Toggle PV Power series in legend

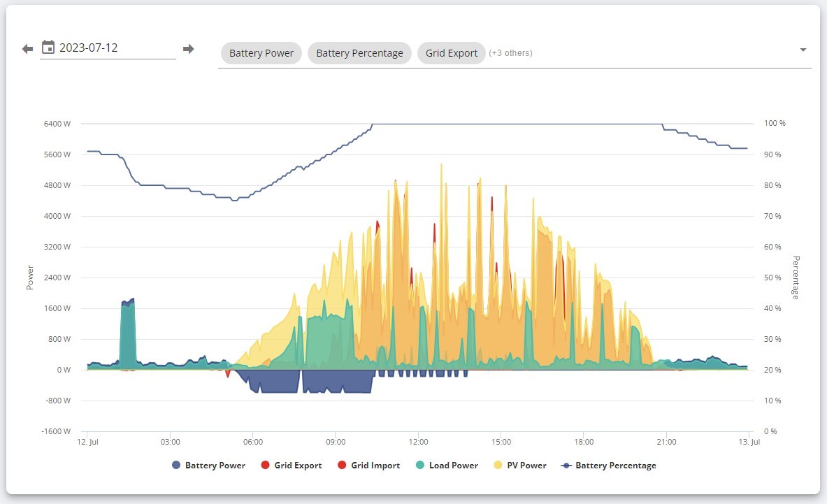pos(520,466)
